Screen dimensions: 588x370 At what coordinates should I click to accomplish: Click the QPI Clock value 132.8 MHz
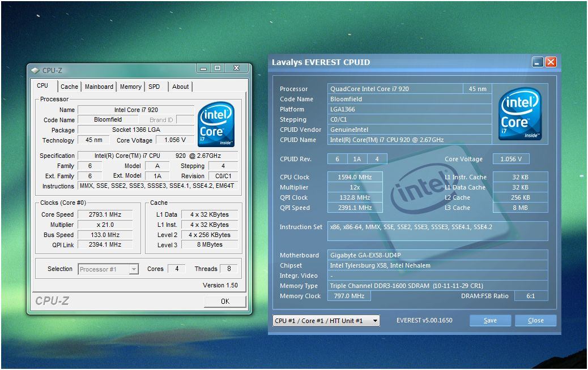(x=355, y=197)
